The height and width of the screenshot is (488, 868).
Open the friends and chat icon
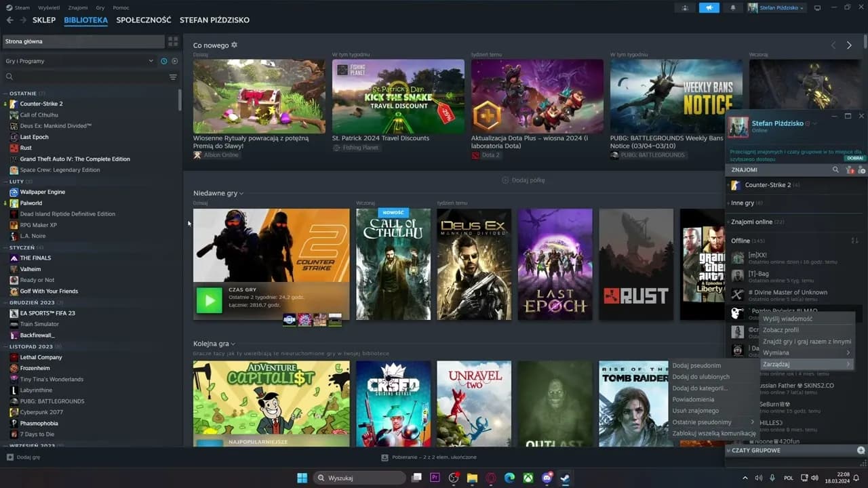pos(685,7)
